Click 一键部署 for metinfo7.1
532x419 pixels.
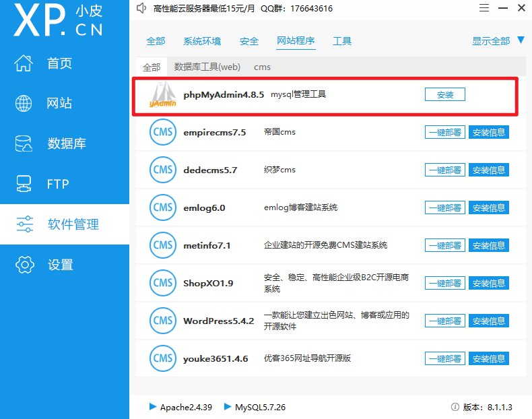pos(445,245)
